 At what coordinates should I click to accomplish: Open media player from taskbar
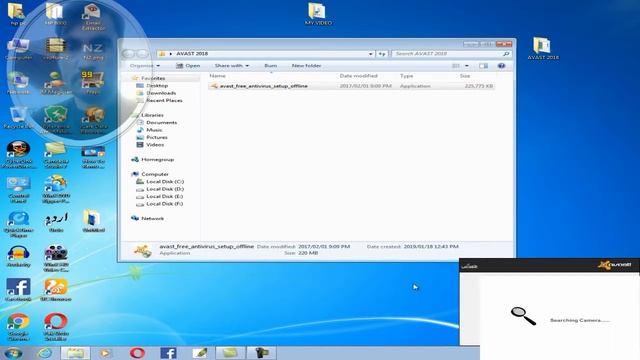pyautogui.click(x=105, y=353)
